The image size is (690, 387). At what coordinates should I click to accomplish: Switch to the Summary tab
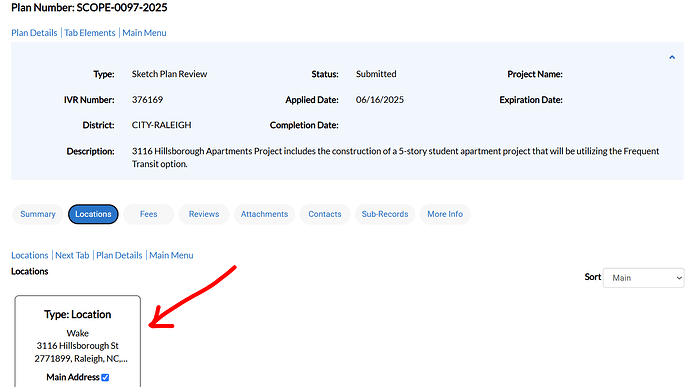pyautogui.click(x=38, y=214)
